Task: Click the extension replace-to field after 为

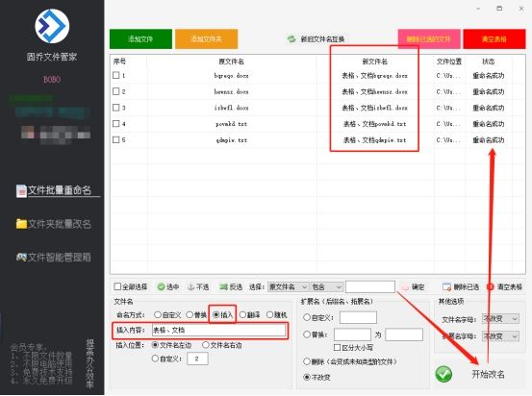Action: point(404,334)
